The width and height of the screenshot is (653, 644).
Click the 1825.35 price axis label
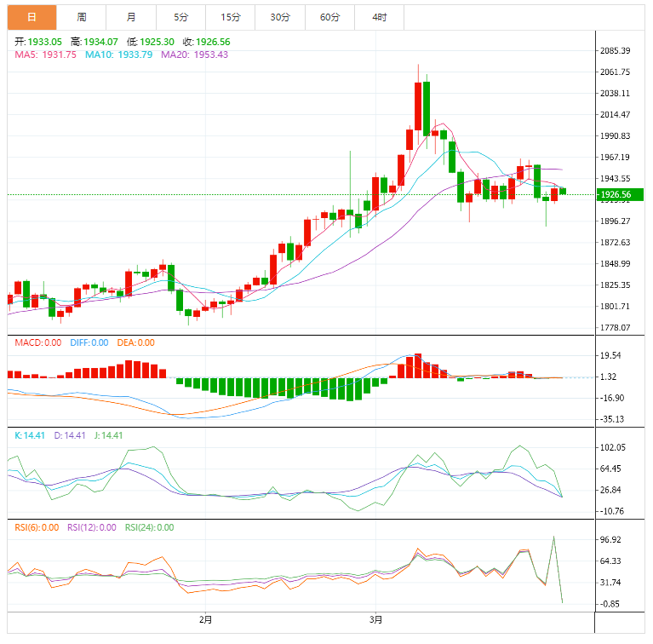(615, 285)
